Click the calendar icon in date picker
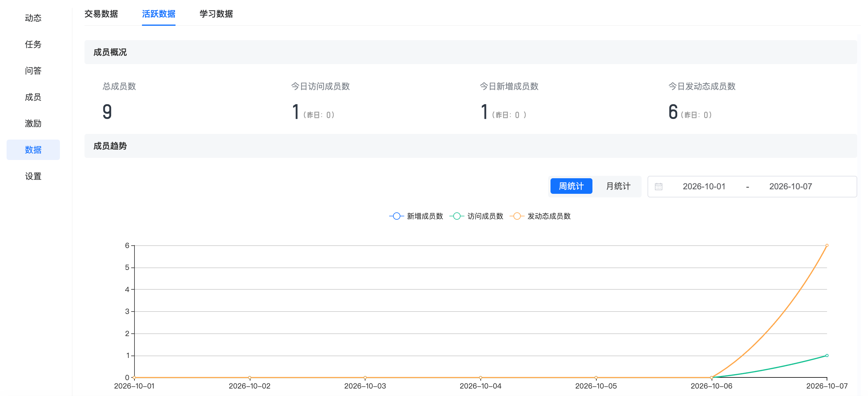868x396 pixels. click(658, 186)
